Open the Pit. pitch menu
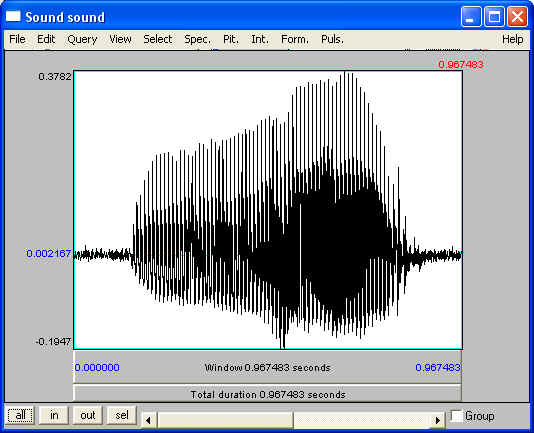The image size is (534, 433). [x=231, y=39]
